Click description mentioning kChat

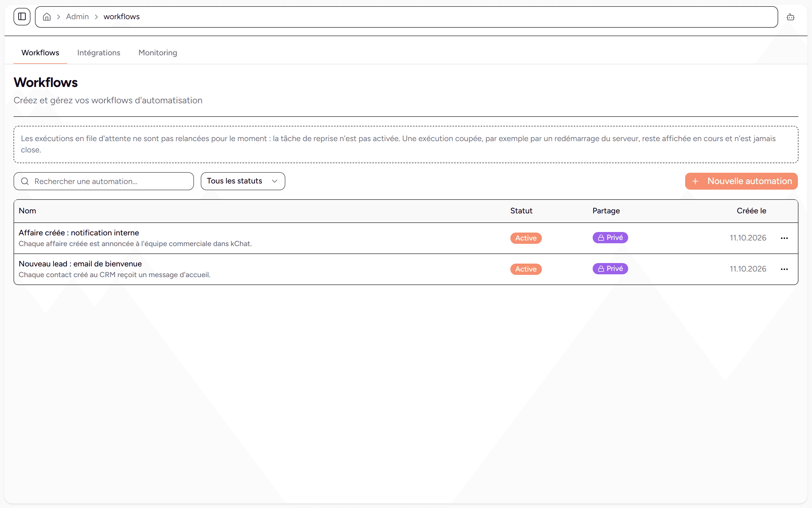click(x=135, y=244)
